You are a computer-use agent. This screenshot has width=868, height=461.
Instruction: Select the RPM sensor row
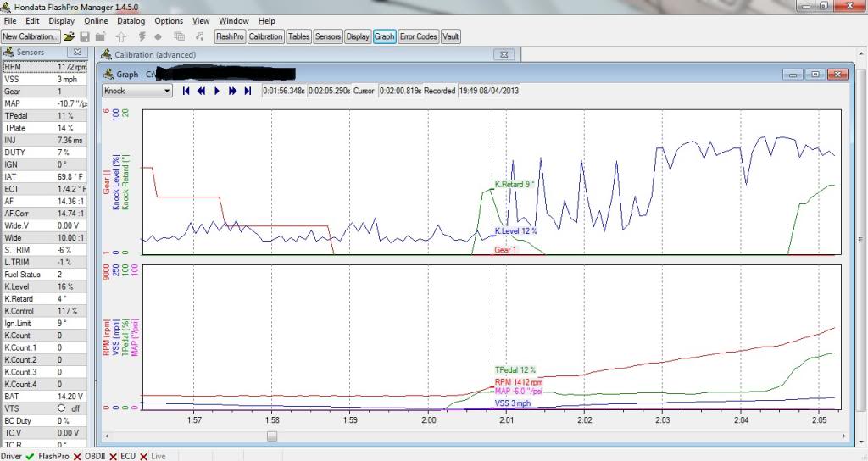pyautogui.click(x=44, y=67)
